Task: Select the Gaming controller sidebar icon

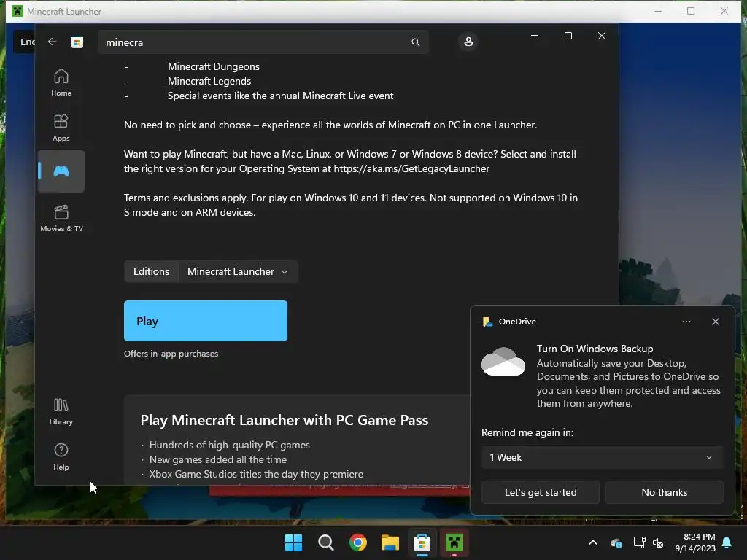Action: tap(61, 171)
